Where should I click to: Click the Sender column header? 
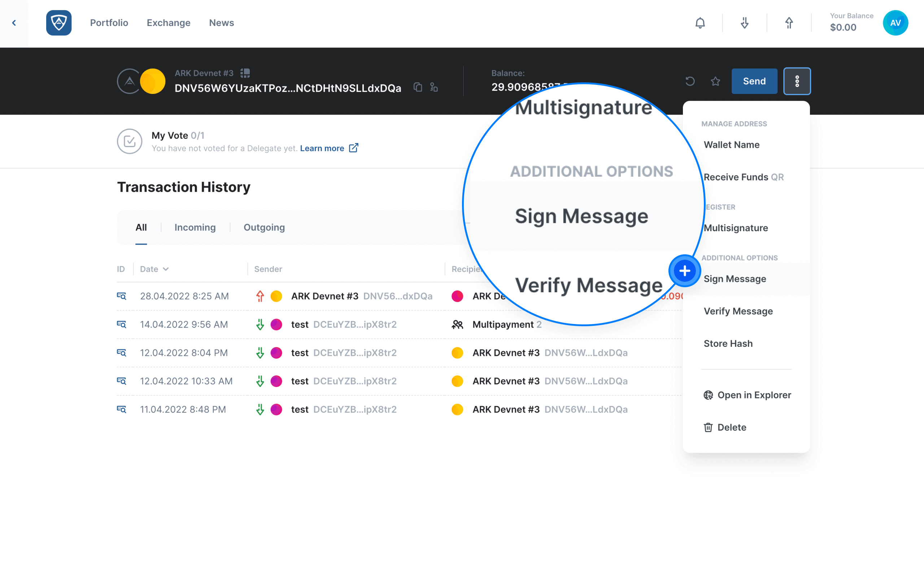click(x=268, y=269)
